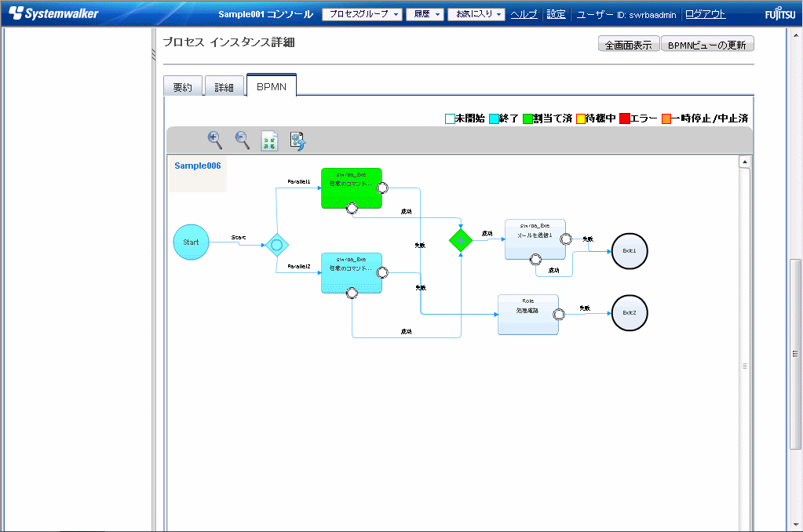Click the diagram panel scrollbar grip
Image resolution: width=803 pixels, height=532 pixels.
coord(745,366)
